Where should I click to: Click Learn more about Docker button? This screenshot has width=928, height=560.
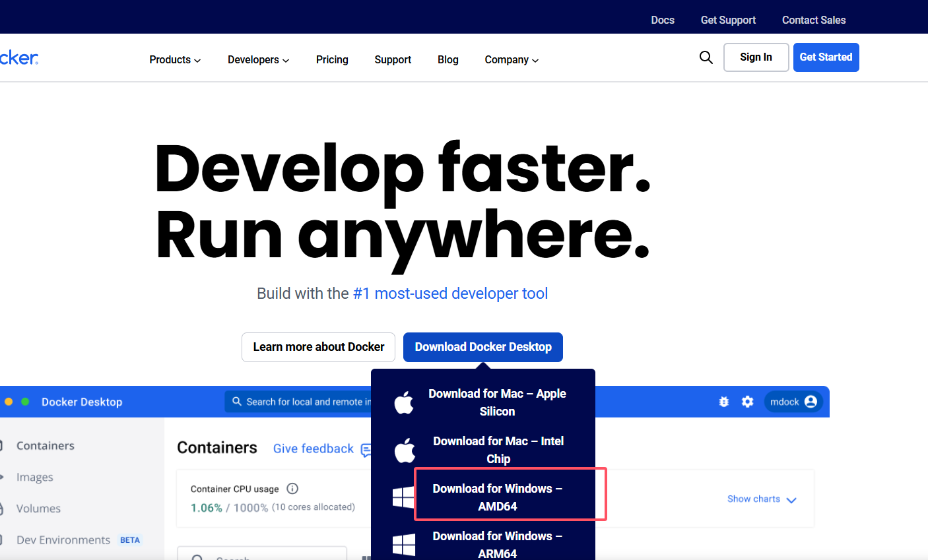point(319,347)
